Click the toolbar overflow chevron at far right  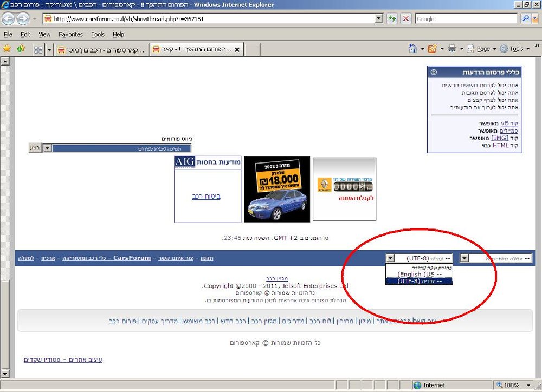[x=538, y=45]
